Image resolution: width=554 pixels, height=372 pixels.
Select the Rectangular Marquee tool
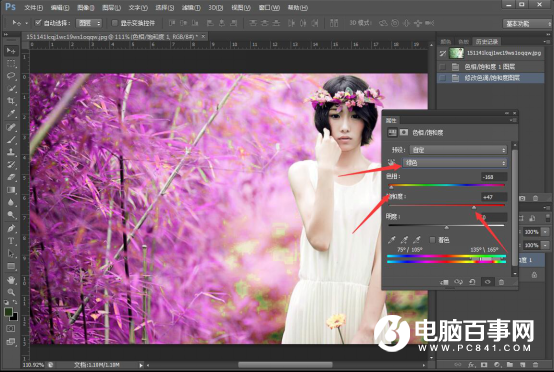11,64
